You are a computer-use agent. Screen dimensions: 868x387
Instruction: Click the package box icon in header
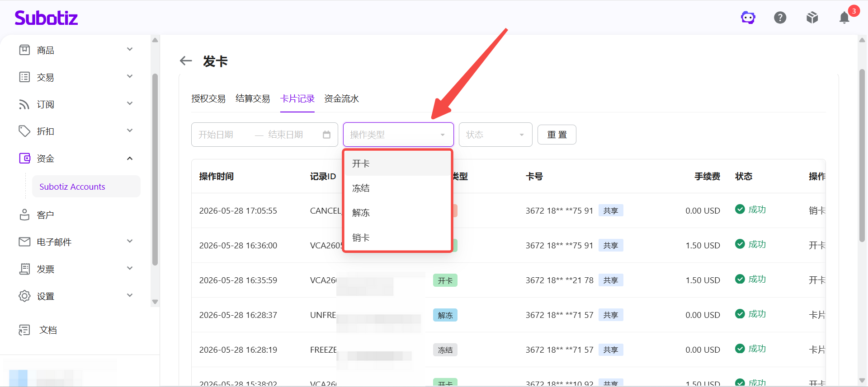pos(812,18)
